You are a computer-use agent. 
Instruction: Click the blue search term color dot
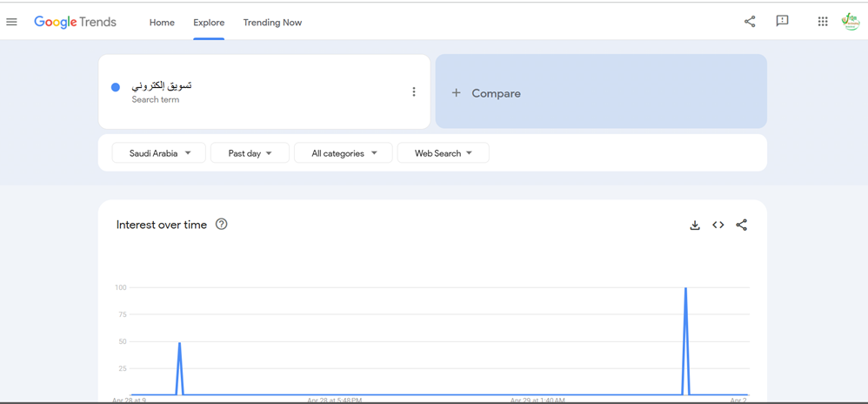coord(116,87)
